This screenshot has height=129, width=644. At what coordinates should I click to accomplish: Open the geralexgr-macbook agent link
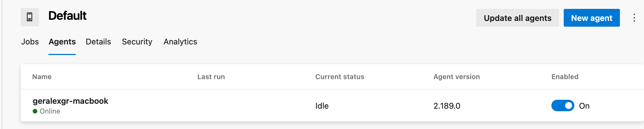coord(70,101)
